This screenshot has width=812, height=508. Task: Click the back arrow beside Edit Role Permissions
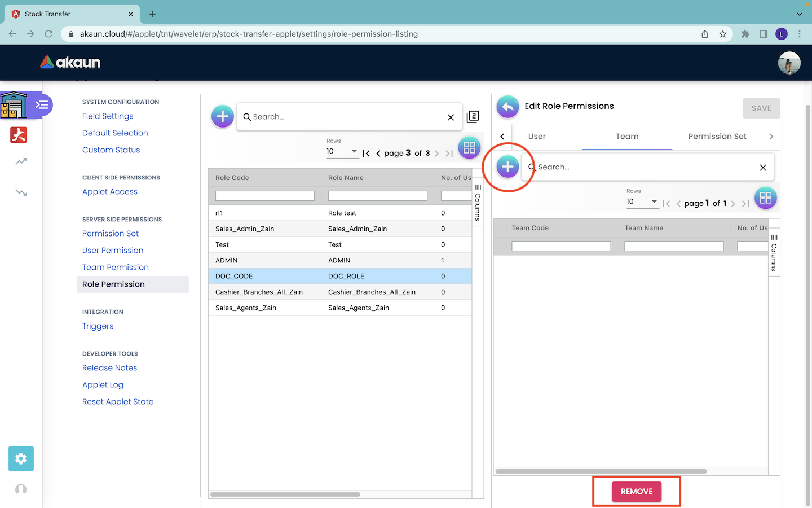pos(507,107)
